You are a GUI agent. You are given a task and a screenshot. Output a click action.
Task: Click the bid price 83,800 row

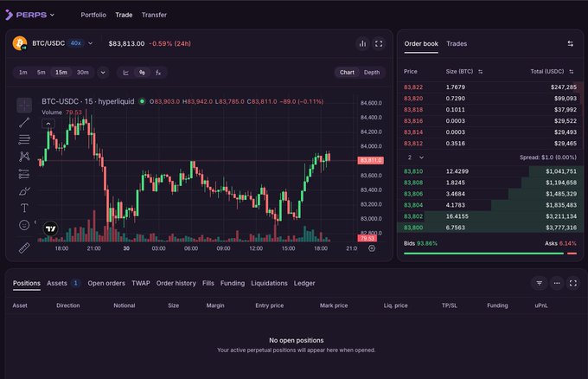pyautogui.click(x=490, y=228)
